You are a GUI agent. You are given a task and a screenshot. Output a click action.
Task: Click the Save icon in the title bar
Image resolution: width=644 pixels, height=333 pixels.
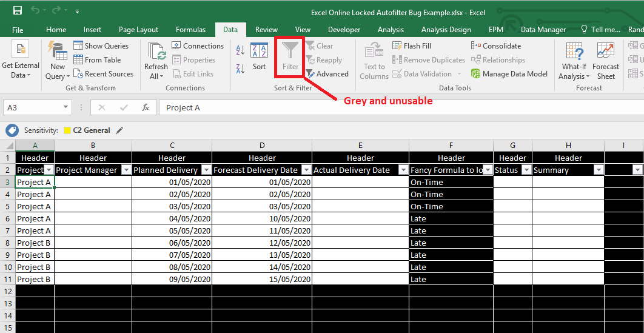[x=17, y=11]
